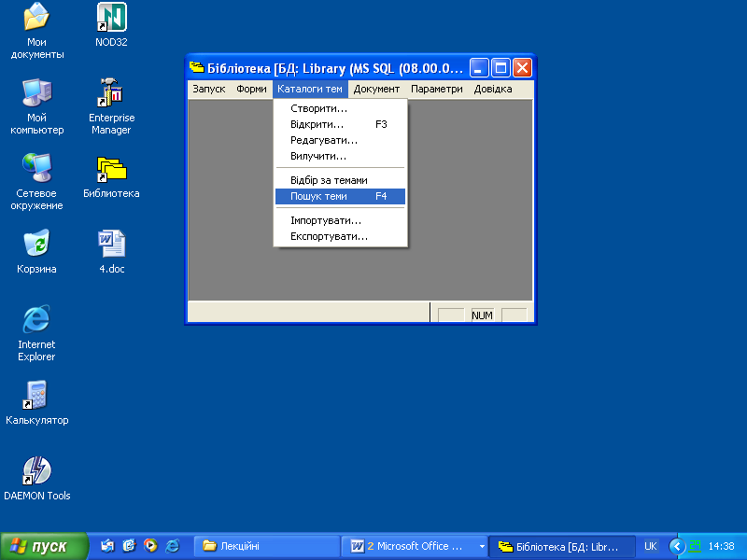Choose Експортувати... menu item
Image resolution: width=747 pixels, height=560 pixels.
340,237
